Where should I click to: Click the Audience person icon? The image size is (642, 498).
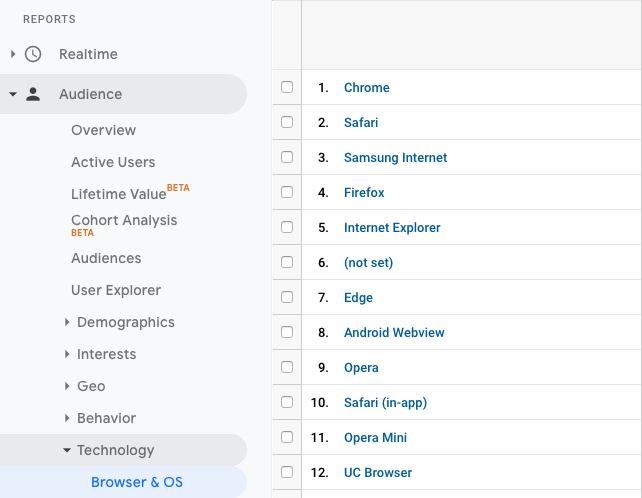33,94
